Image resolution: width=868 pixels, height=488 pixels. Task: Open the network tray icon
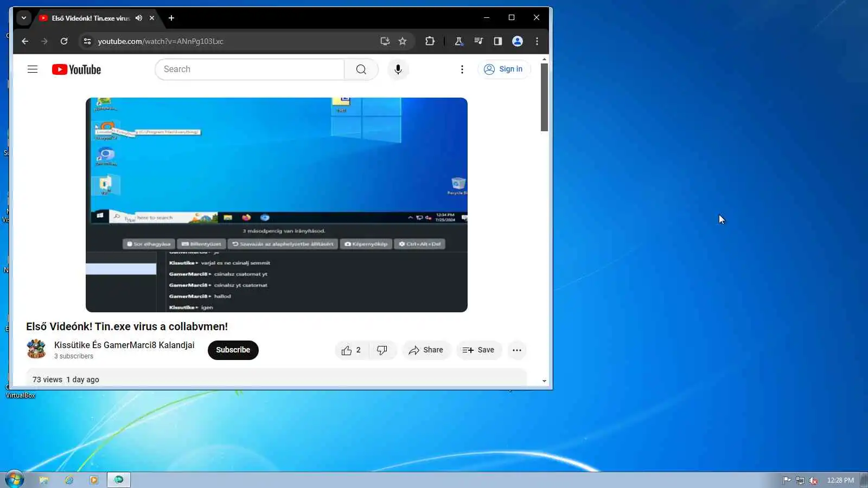(x=800, y=480)
